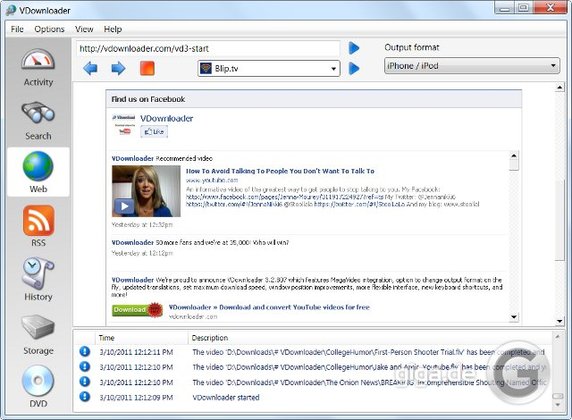Go back with the left arrow
Viewport: 572px width, 420px height.
(90, 68)
